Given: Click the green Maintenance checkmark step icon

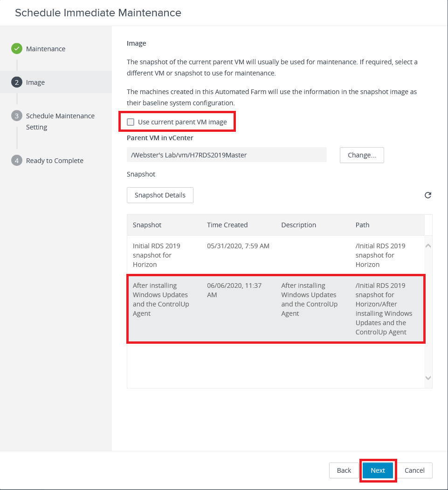Looking at the screenshot, I should point(17,48).
